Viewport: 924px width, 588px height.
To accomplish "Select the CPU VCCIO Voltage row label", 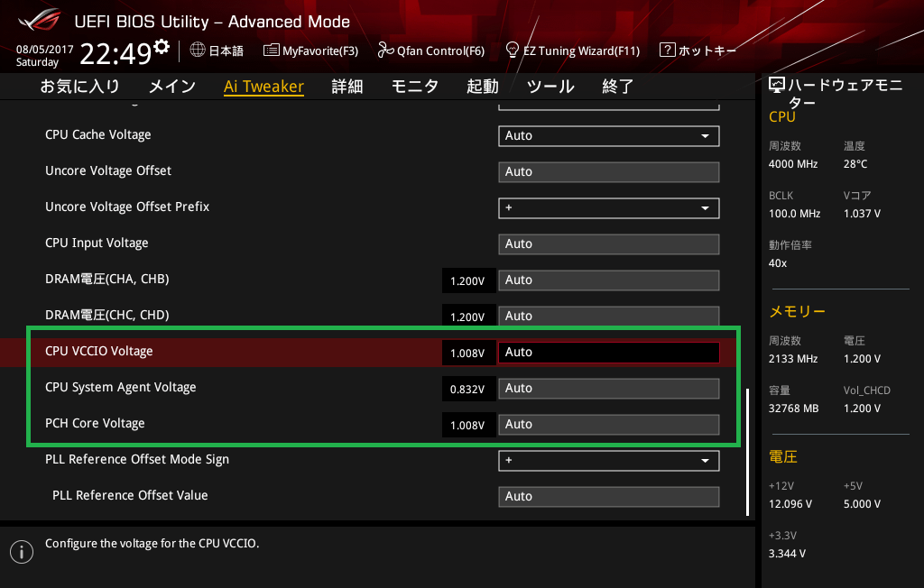I will tap(99, 351).
